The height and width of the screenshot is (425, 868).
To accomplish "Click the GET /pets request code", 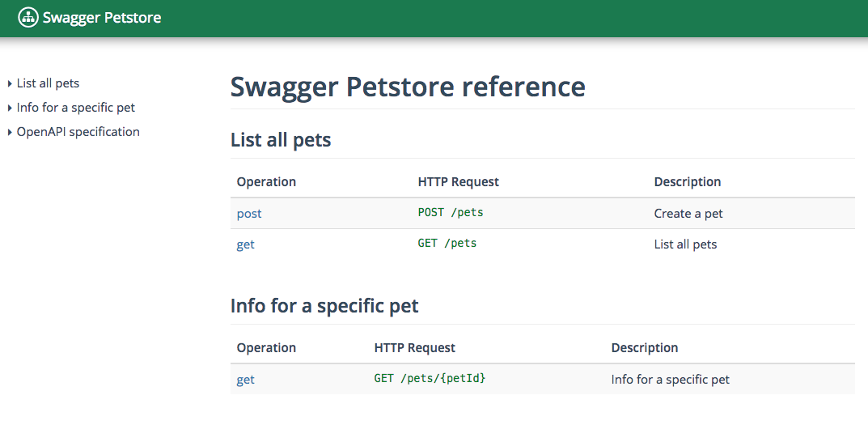I will coord(447,243).
